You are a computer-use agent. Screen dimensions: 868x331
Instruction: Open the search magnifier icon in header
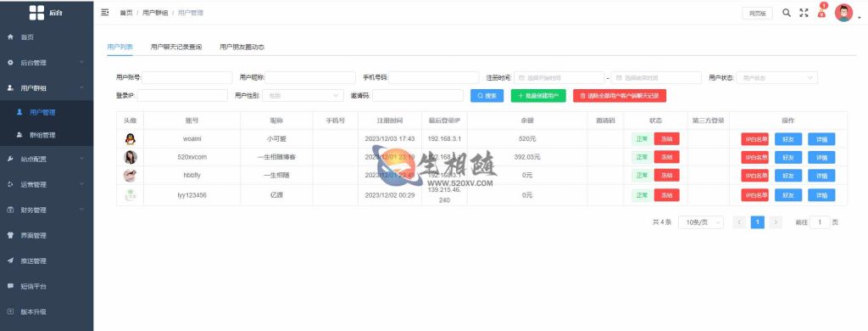click(786, 13)
